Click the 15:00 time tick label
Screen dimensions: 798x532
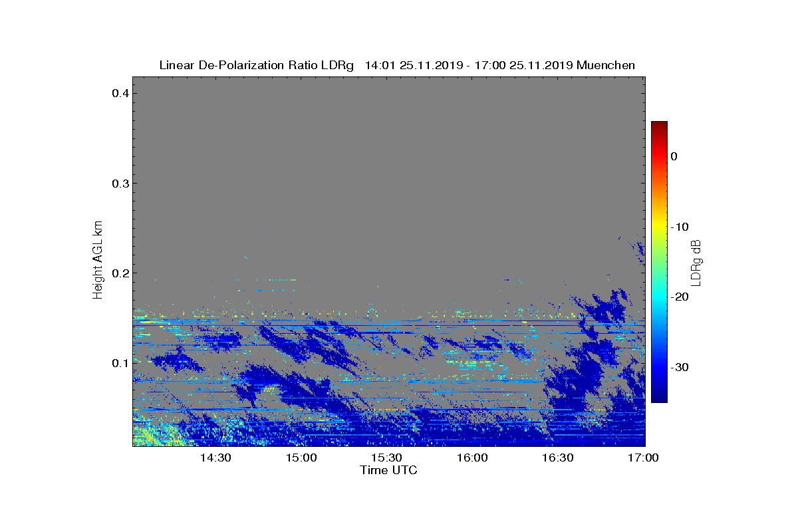301,458
